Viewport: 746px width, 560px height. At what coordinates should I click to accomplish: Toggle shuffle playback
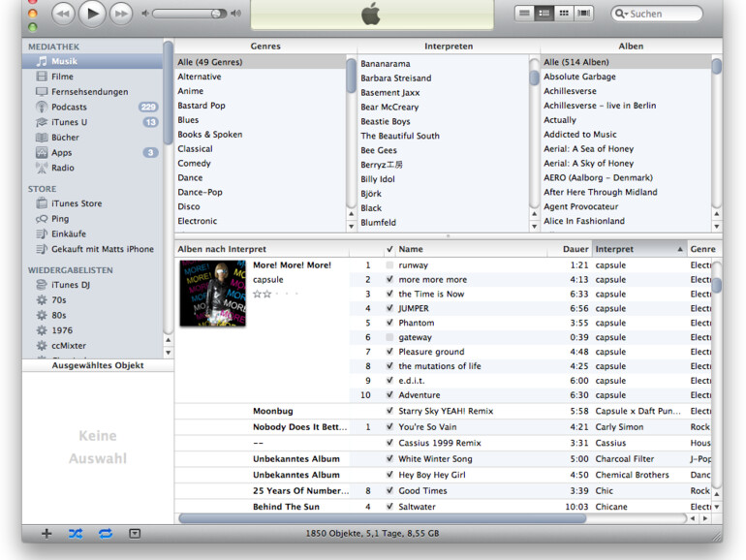point(76,534)
